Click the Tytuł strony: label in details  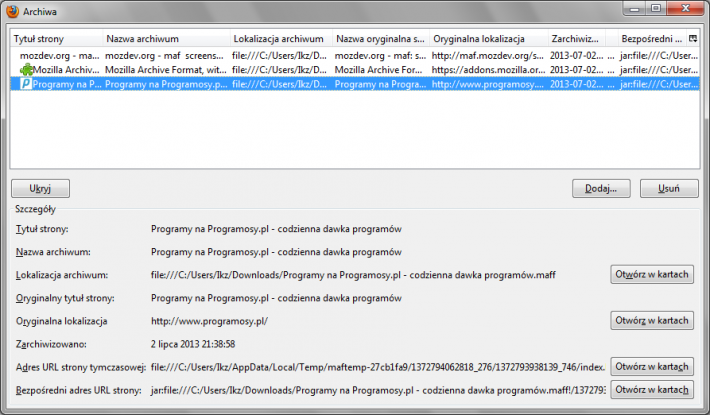(42, 229)
